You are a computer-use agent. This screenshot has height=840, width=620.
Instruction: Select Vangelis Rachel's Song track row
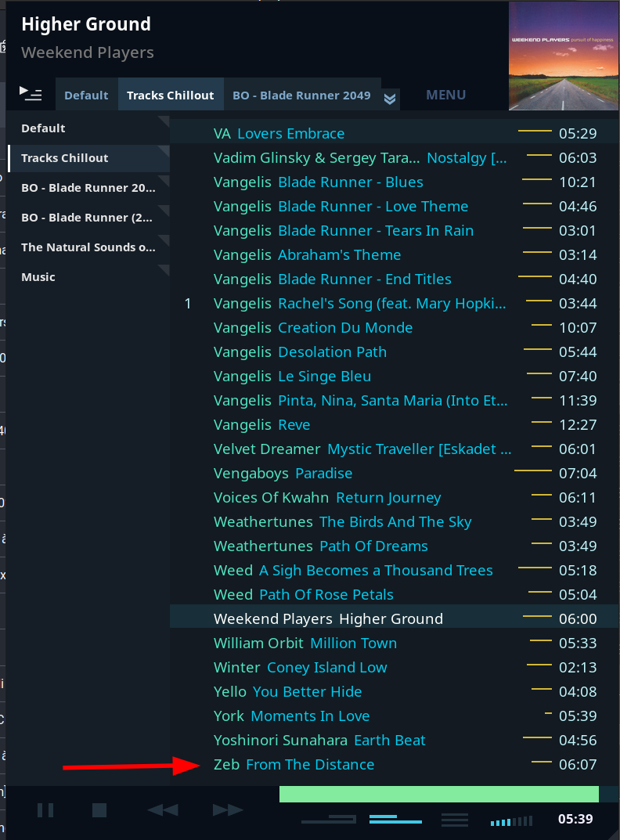tap(394, 303)
